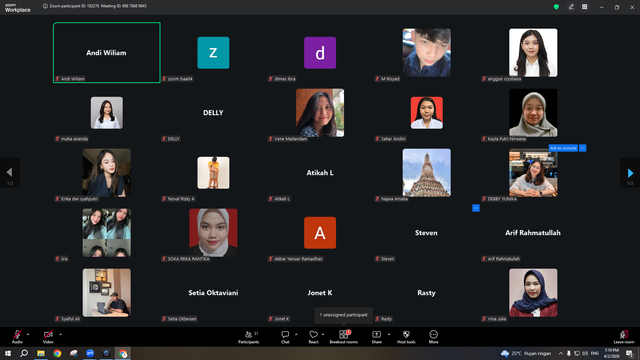Click the large Rasty name text
The image size is (640, 360).
pos(426,293)
